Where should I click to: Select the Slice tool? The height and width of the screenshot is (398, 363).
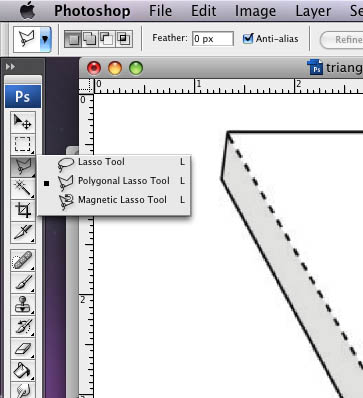pyautogui.click(x=23, y=232)
